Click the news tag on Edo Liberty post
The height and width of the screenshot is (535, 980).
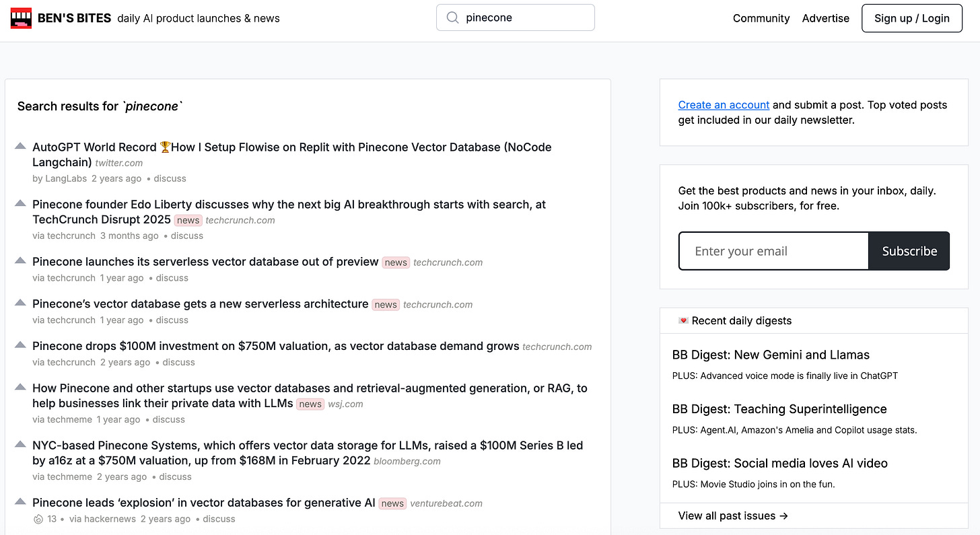click(x=188, y=220)
